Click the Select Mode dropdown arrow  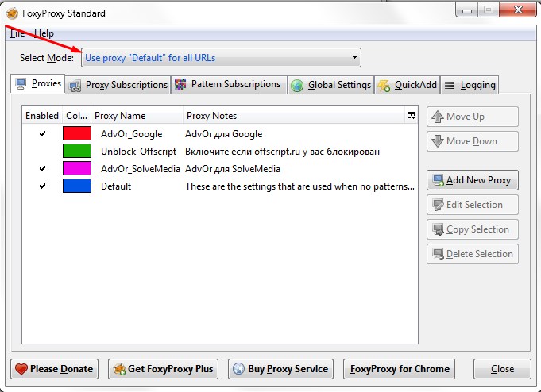coord(354,57)
